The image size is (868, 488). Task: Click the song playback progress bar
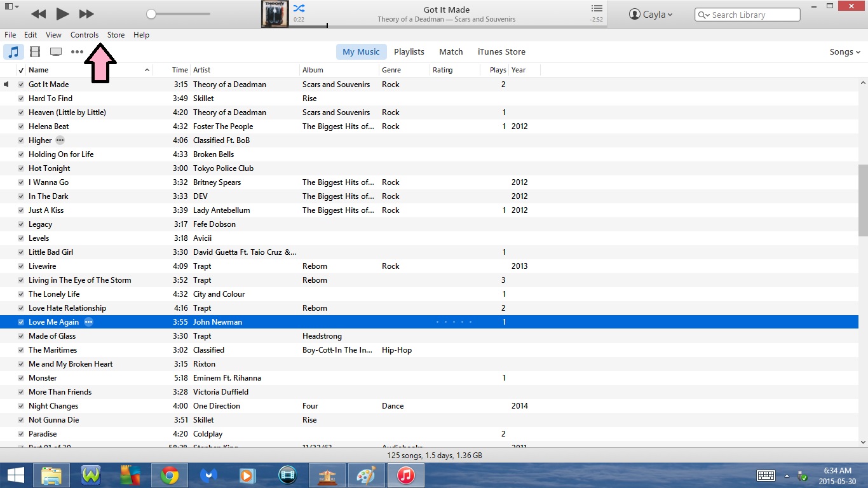point(449,27)
